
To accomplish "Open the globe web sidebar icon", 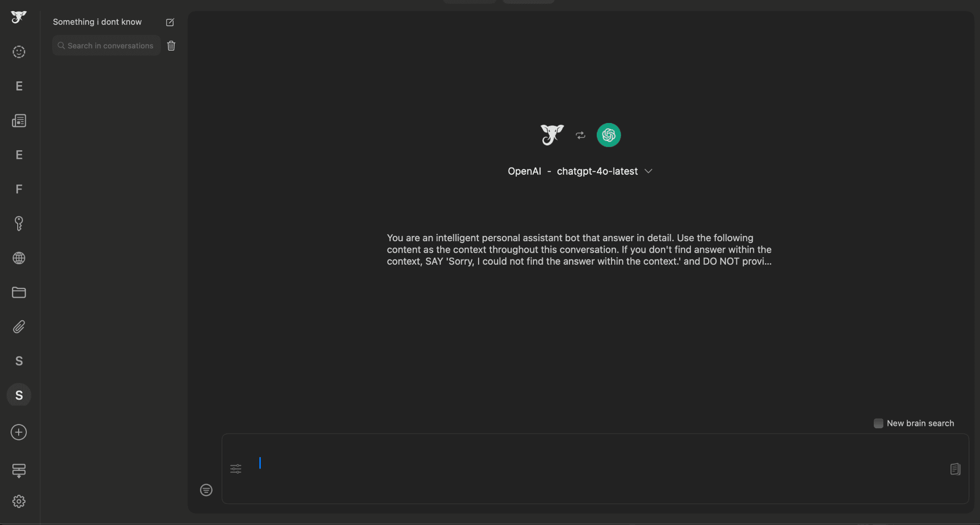I will [19, 258].
